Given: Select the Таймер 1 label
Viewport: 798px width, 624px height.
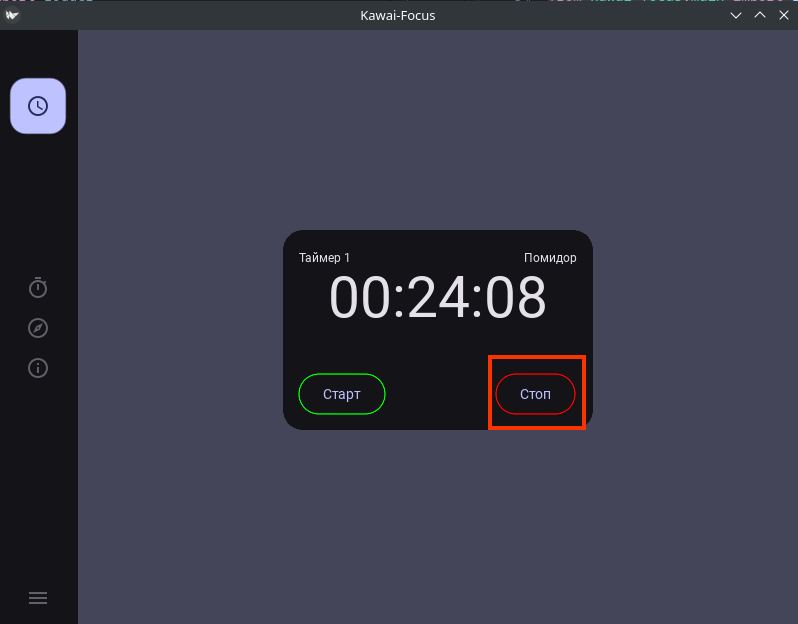Looking at the screenshot, I should point(324,258).
